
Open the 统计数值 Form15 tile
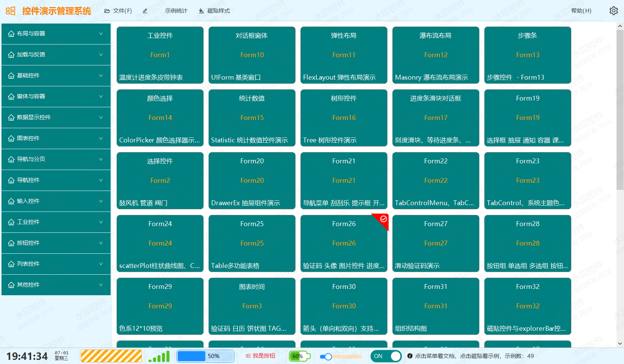252,118
